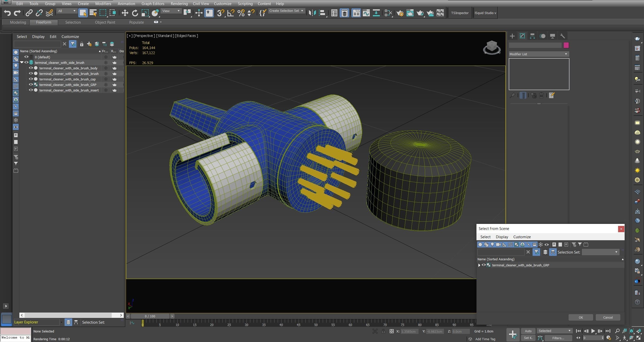Collapse terminal_cleaner_with_side_brush layer tree

tap(22, 63)
